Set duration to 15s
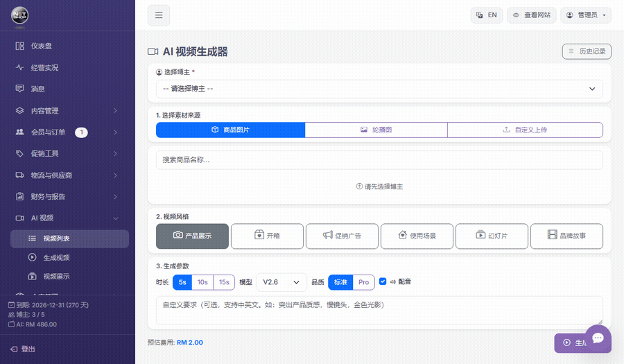 coord(224,282)
